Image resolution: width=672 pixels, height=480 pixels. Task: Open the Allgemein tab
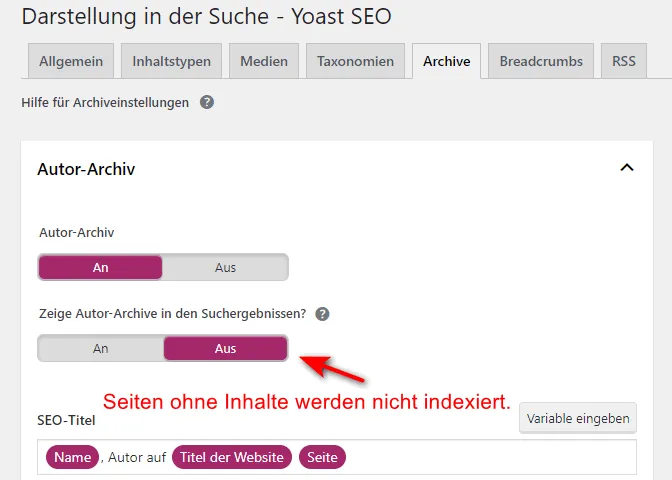pos(71,61)
